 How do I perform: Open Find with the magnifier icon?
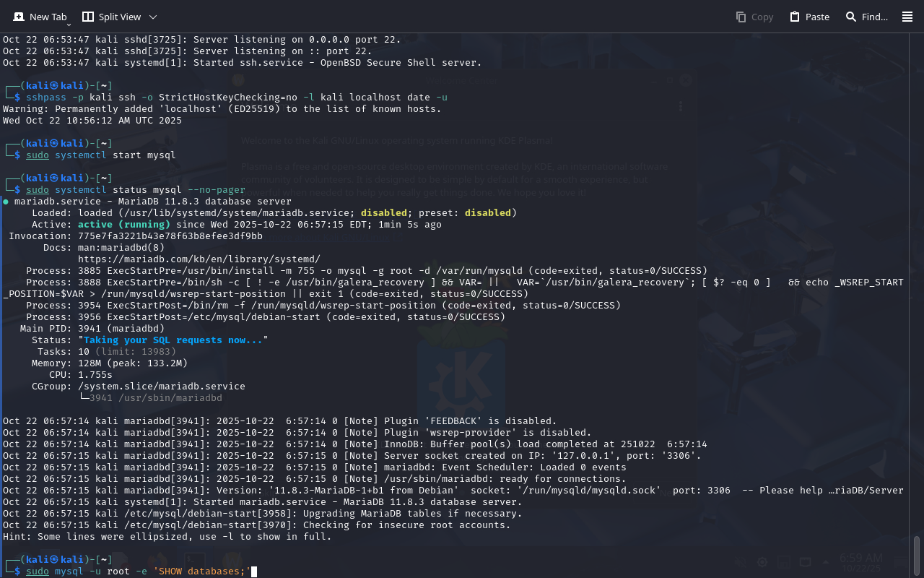[x=851, y=17]
